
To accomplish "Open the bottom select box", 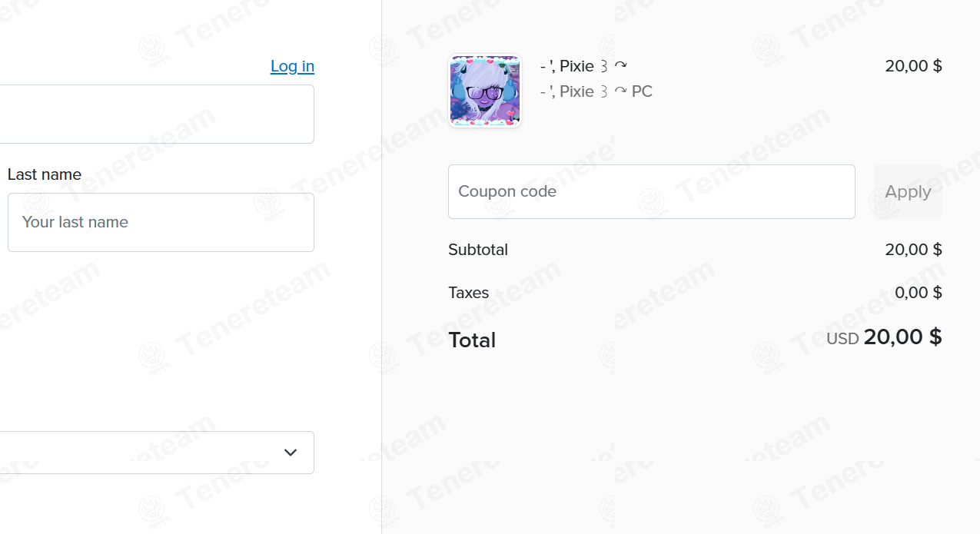I will [157, 453].
